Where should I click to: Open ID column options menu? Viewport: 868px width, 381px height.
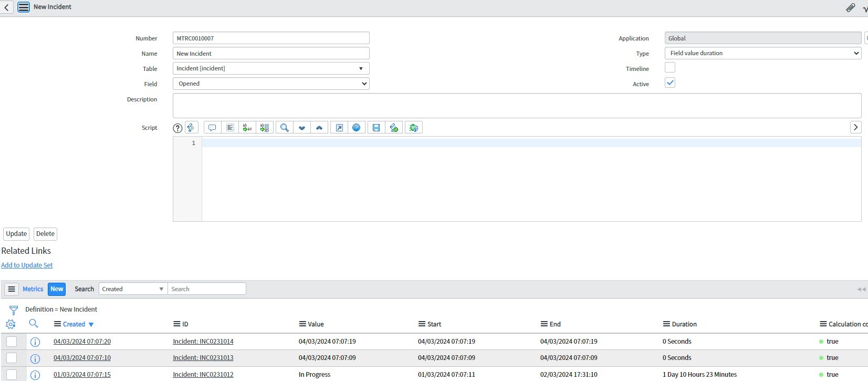(x=177, y=324)
